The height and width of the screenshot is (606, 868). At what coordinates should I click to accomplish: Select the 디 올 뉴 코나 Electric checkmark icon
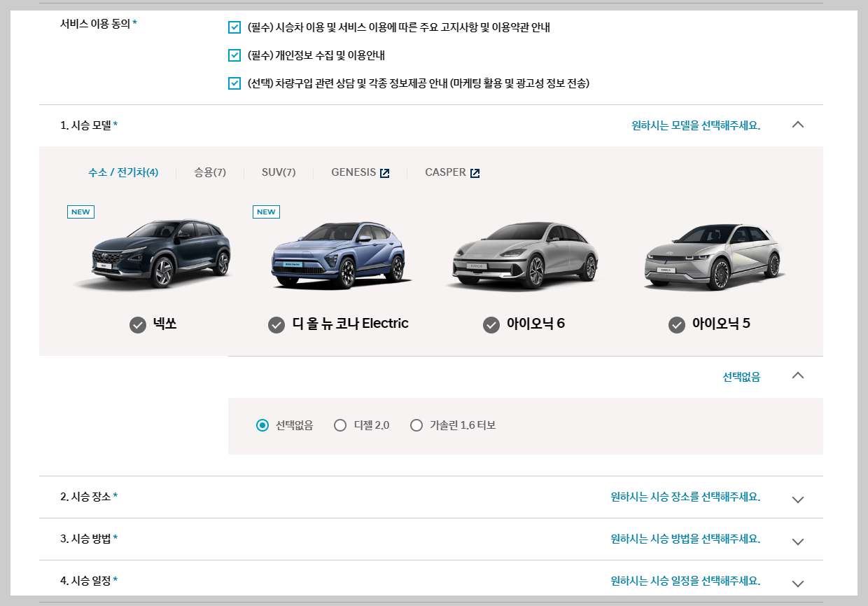click(276, 324)
